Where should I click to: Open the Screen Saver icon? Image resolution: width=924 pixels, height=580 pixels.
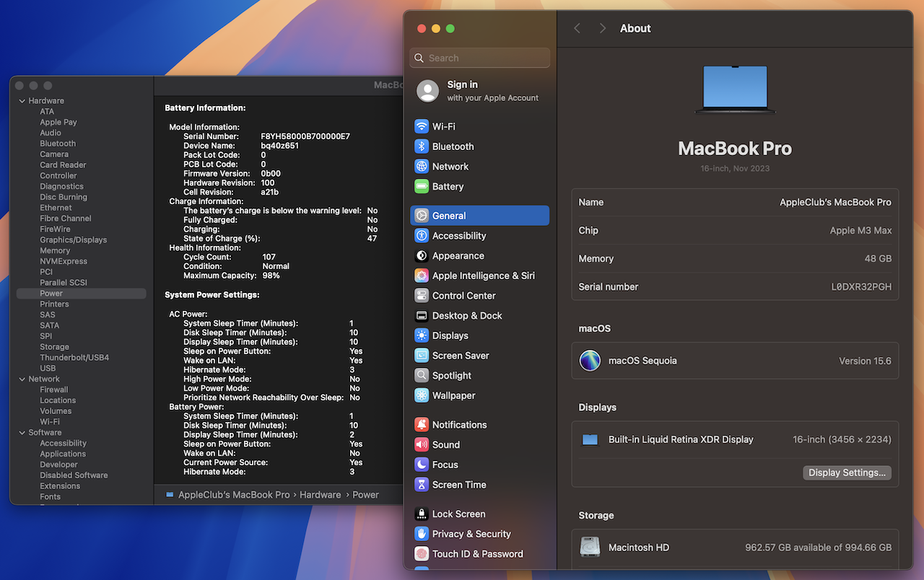tap(422, 356)
